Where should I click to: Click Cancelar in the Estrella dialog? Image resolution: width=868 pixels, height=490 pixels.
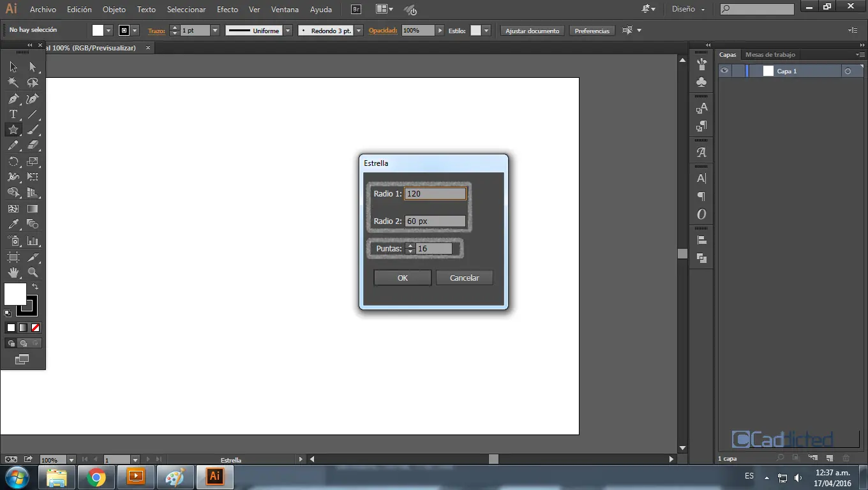pos(464,278)
